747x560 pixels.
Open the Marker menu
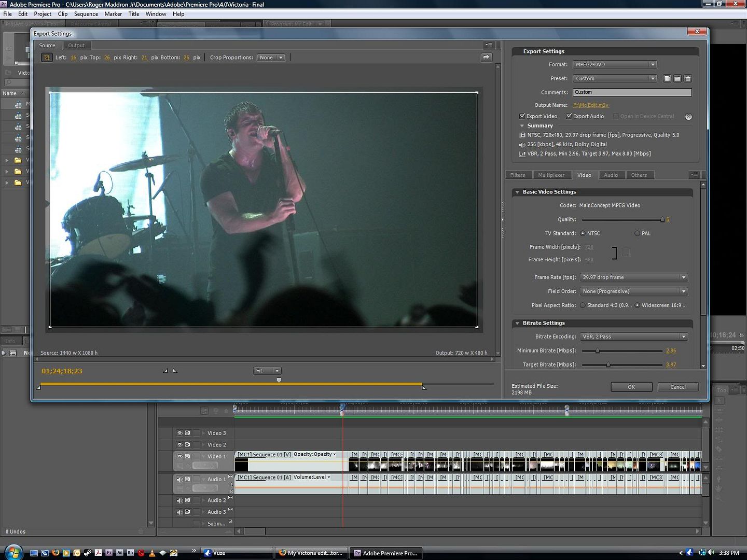pos(113,14)
